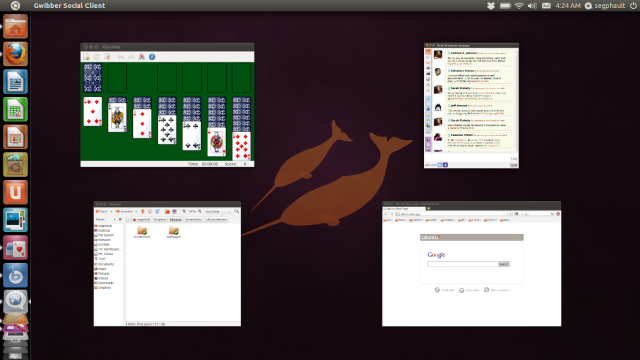Click Back button in Pictures file window

coord(101,211)
